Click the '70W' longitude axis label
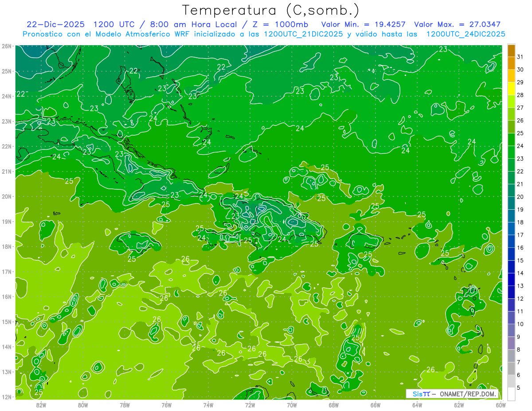532x411 pixels. point(292,405)
